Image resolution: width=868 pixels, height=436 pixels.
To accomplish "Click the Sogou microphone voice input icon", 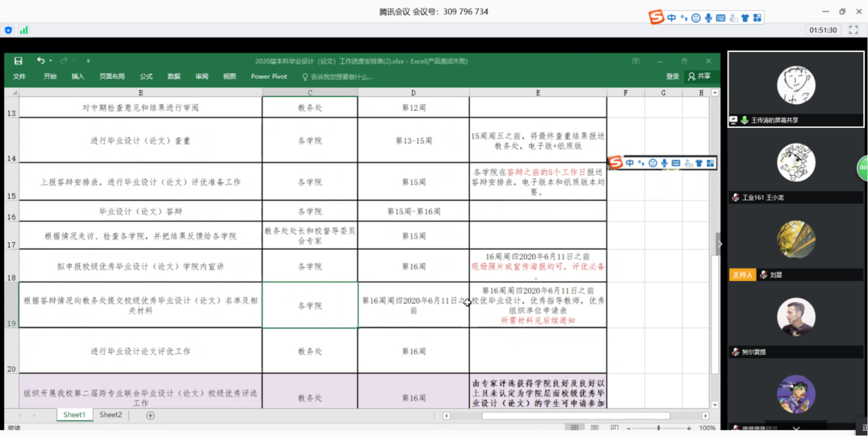I will 708,18.
